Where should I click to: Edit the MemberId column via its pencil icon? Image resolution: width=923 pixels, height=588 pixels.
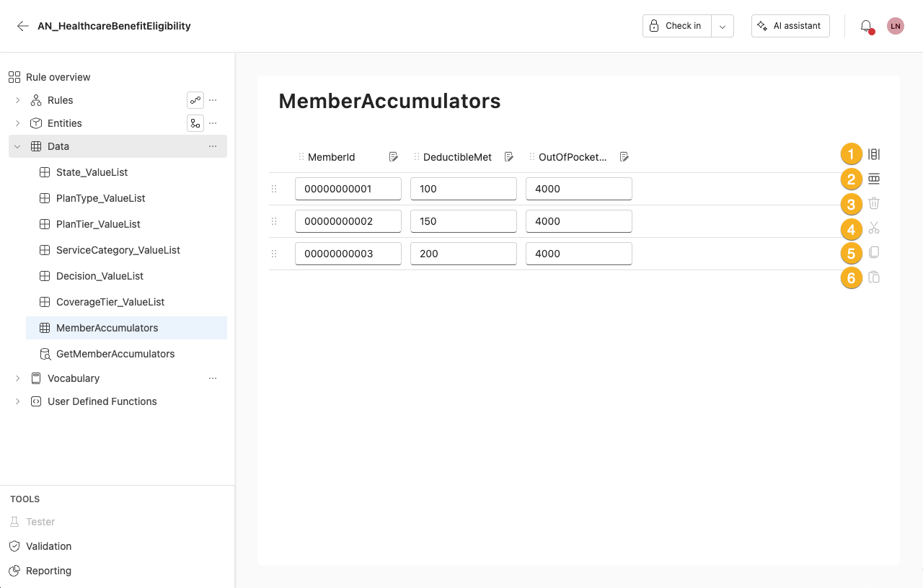[x=394, y=157]
